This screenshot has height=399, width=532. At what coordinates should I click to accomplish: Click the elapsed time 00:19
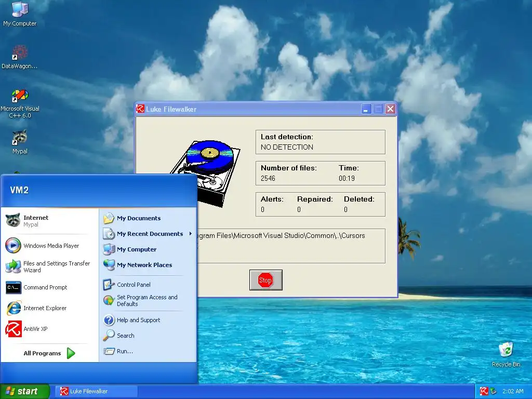point(347,178)
